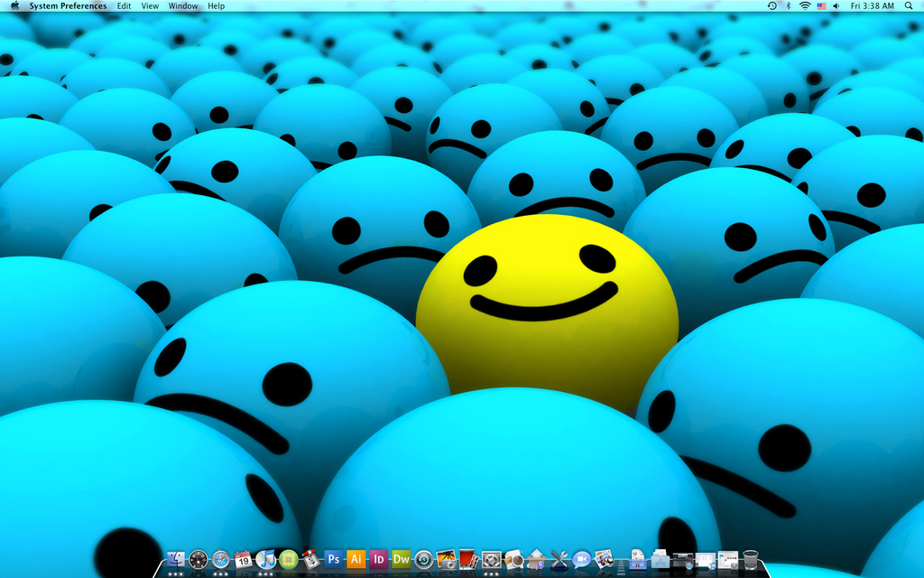
Task: Open the Dashboard gauge icon in dock
Action: [x=199, y=559]
